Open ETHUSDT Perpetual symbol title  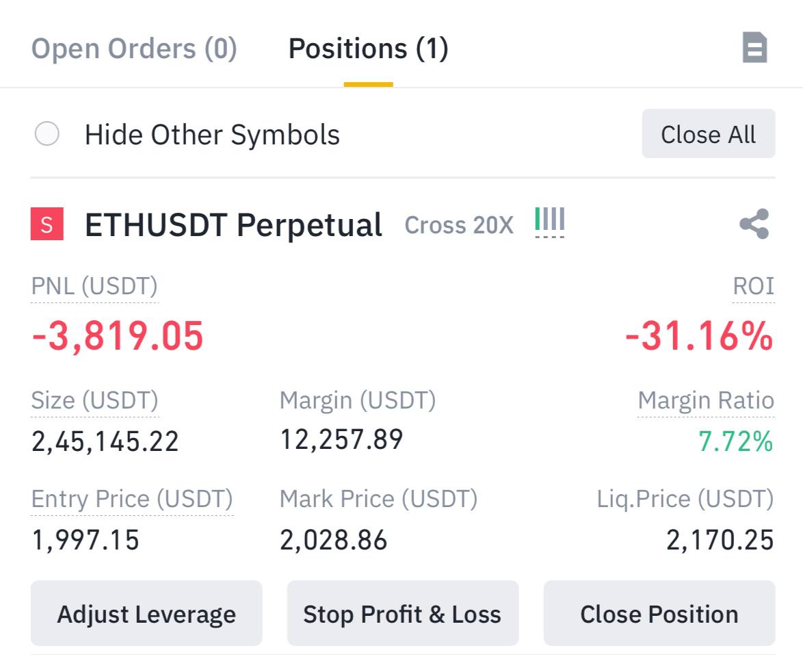(x=233, y=225)
